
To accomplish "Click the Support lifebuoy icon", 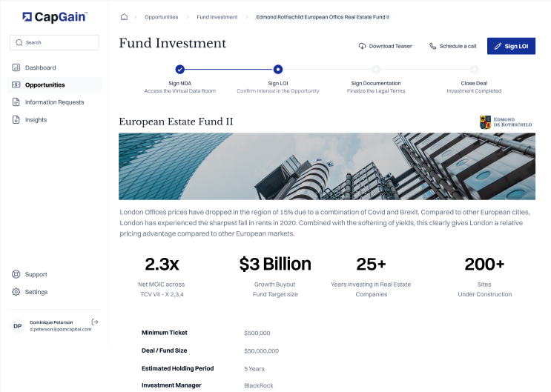I will coord(16,274).
